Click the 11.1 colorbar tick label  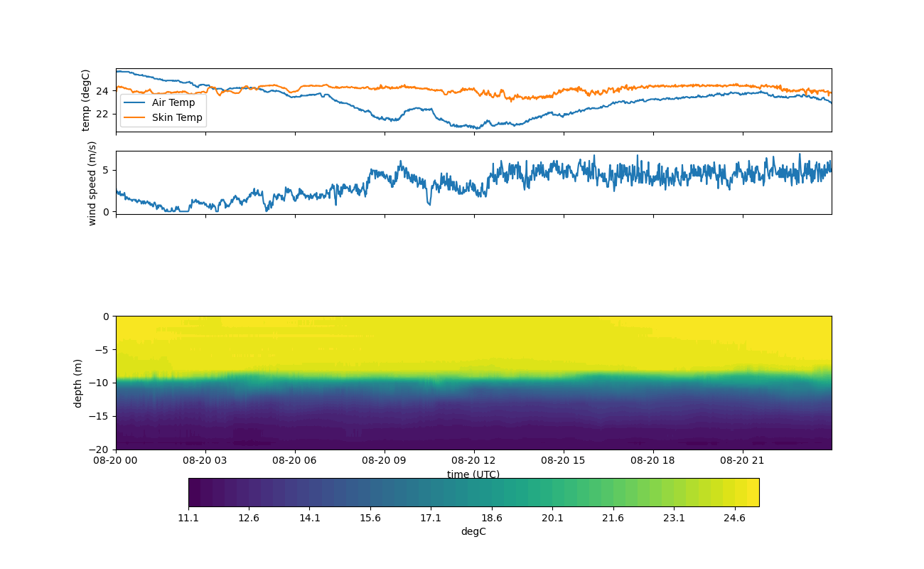pos(188,519)
